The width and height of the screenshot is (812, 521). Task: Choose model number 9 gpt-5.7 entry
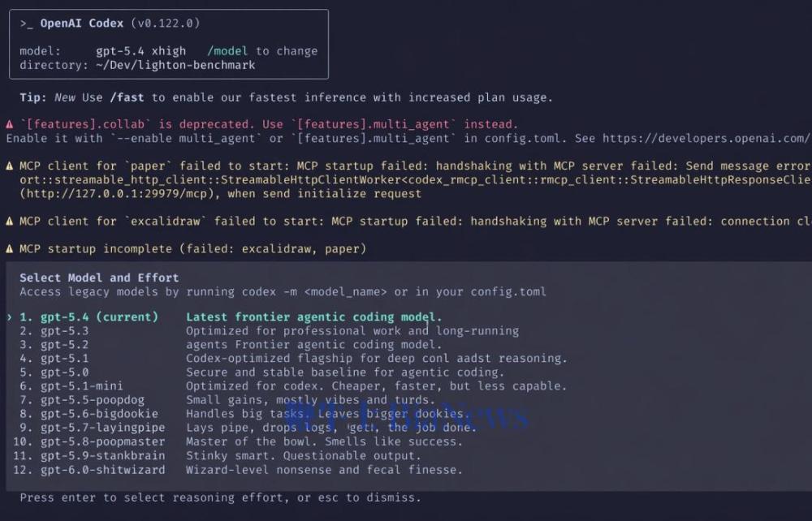[102, 428]
